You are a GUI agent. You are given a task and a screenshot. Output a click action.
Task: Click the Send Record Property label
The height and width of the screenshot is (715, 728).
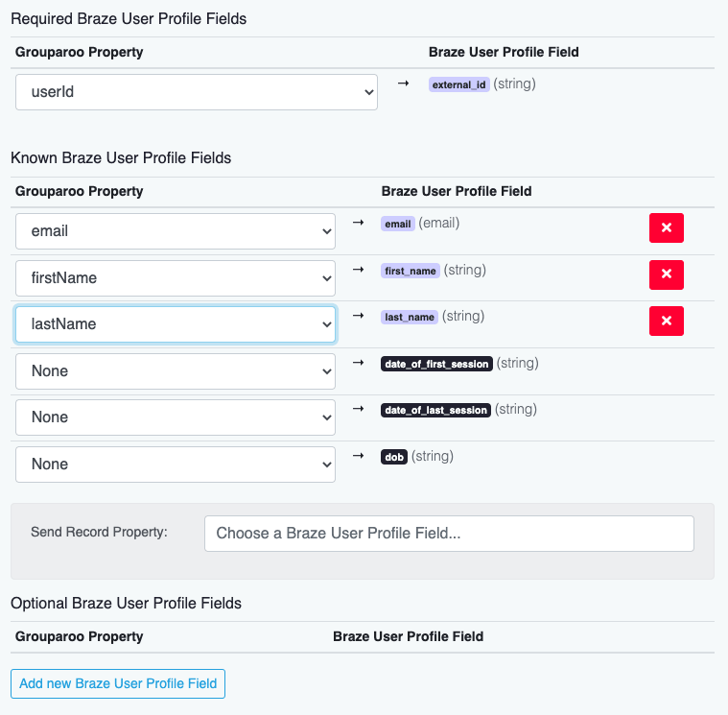click(99, 532)
